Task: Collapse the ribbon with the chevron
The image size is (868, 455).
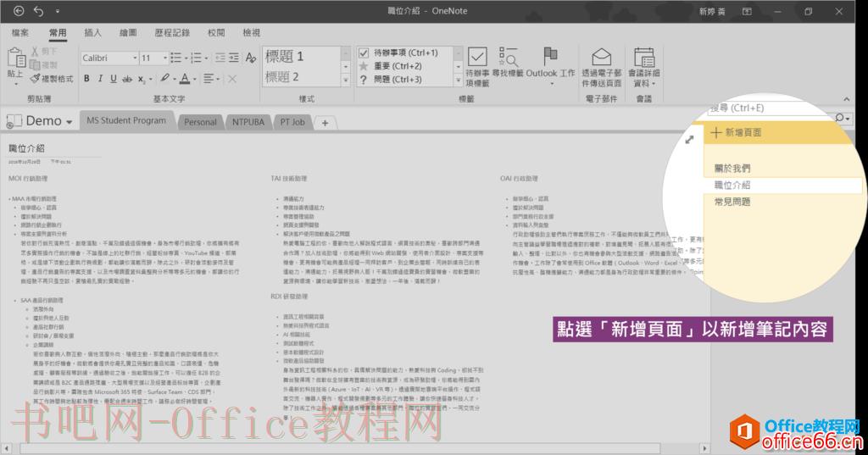Action: point(846,99)
